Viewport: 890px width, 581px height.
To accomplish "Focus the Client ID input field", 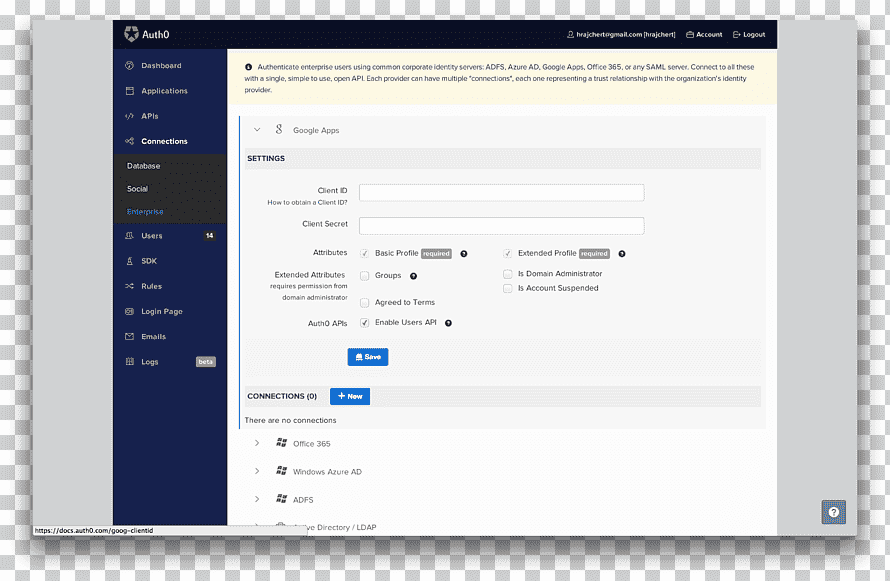I will [x=502, y=192].
